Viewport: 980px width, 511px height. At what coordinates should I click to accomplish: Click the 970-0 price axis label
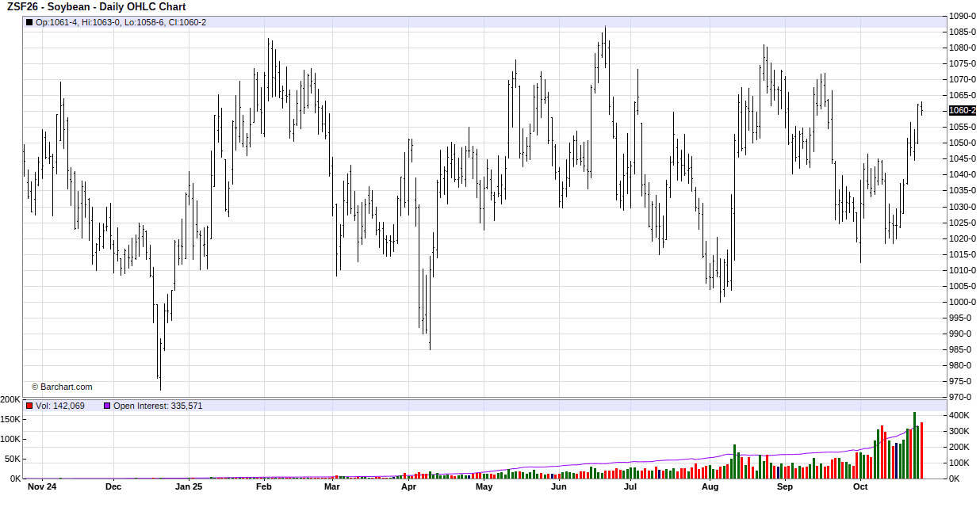(x=962, y=397)
